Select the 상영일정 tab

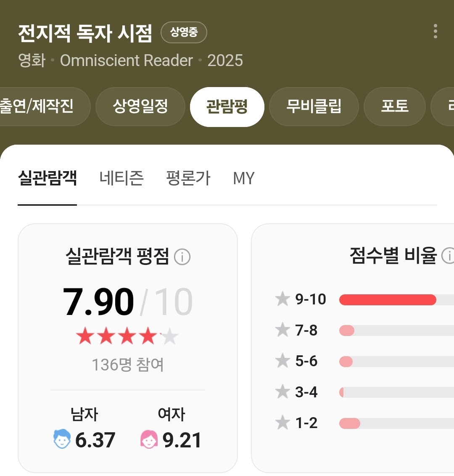140,106
